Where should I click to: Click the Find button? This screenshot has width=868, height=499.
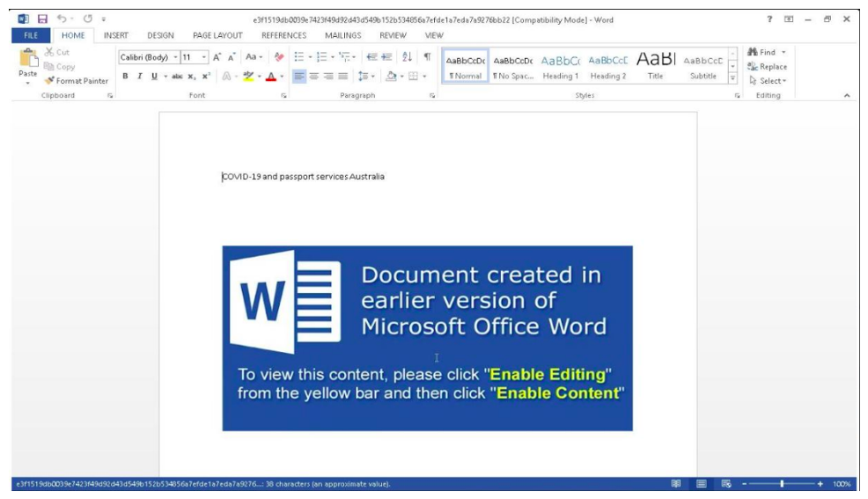pyautogui.click(x=762, y=52)
